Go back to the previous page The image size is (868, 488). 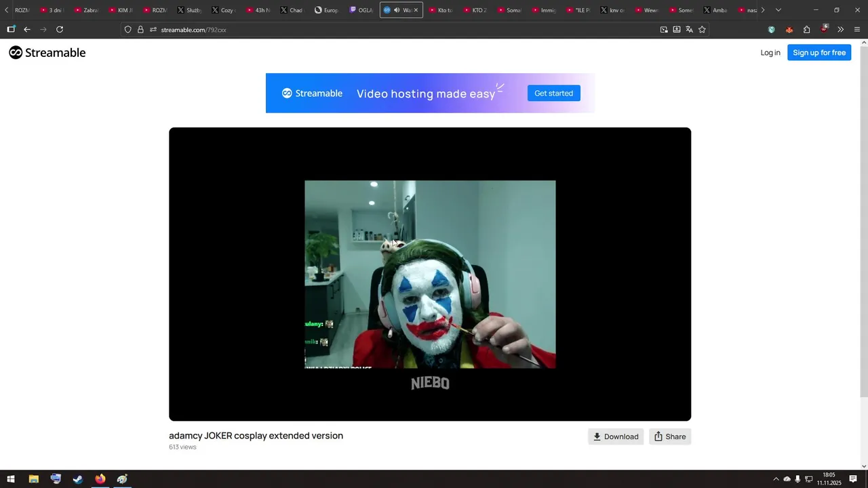(27, 30)
